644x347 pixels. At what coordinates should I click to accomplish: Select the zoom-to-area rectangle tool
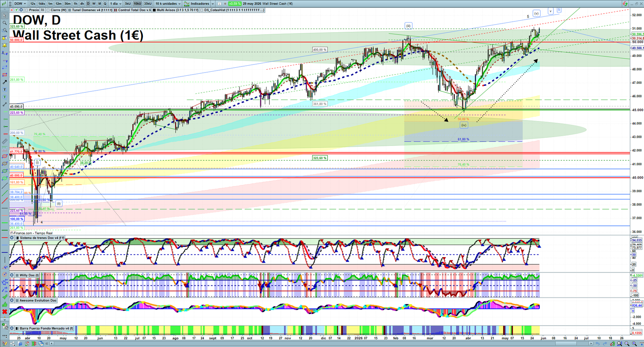[x=5, y=30]
